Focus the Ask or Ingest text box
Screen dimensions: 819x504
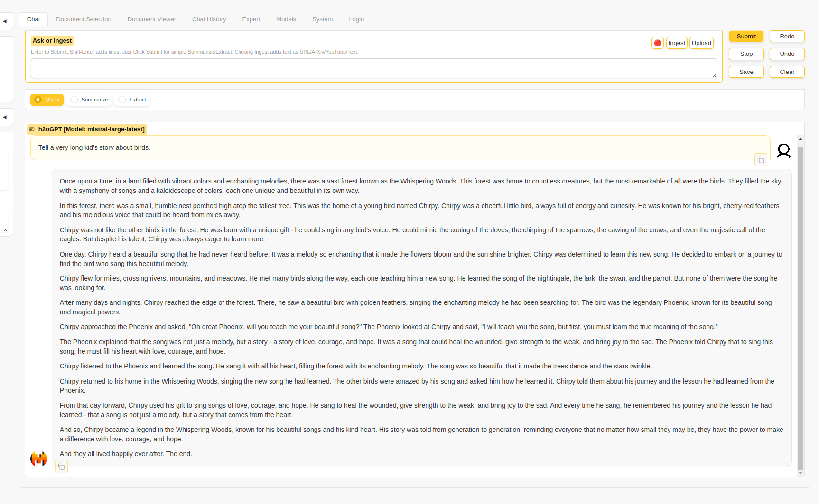[x=373, y=68]
